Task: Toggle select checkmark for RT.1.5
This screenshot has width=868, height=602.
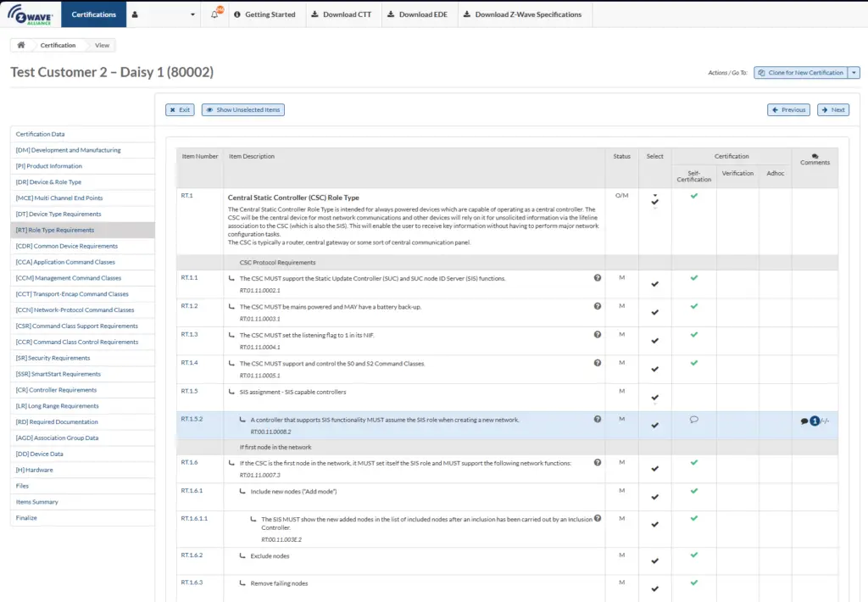Action: [x=655, y=398]
